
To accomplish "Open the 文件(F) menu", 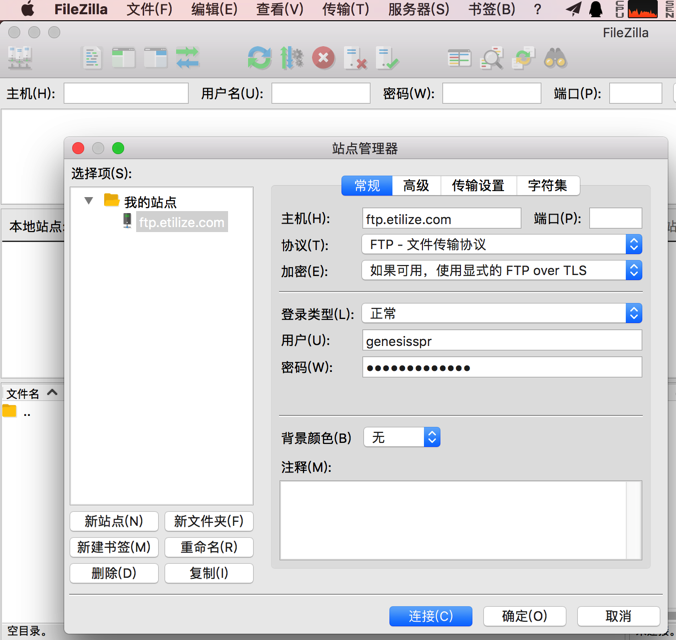I will coord(149,9).
